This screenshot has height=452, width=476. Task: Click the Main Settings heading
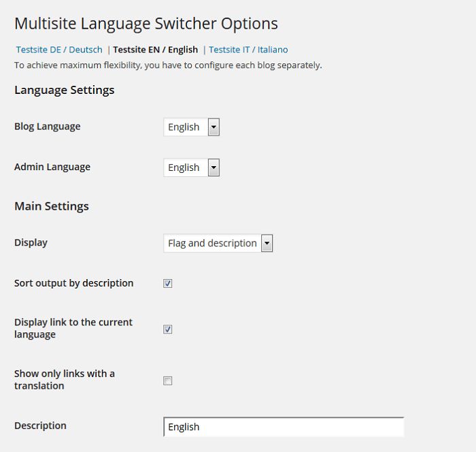pyautogui.click(x=52, y=206)
